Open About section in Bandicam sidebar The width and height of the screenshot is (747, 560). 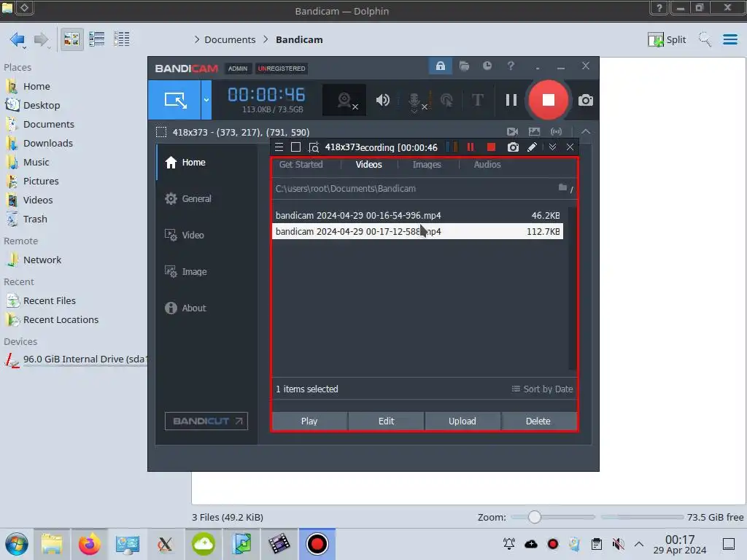[206, 308]
